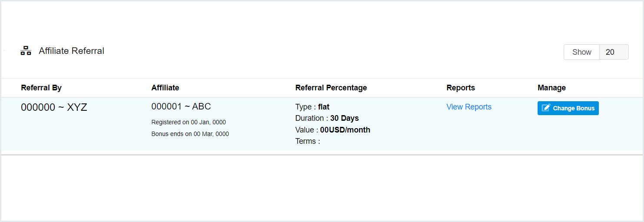Click the Affiliate Referral network icon
The image size is (644, 222).
pyautogui.click(x=26, y=51)
